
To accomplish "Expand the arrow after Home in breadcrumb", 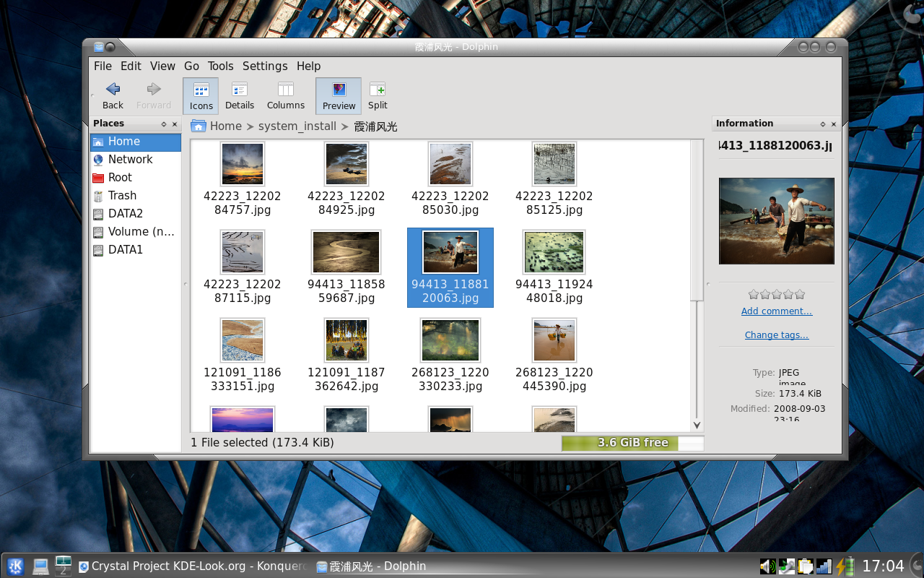I will [250, 126].
